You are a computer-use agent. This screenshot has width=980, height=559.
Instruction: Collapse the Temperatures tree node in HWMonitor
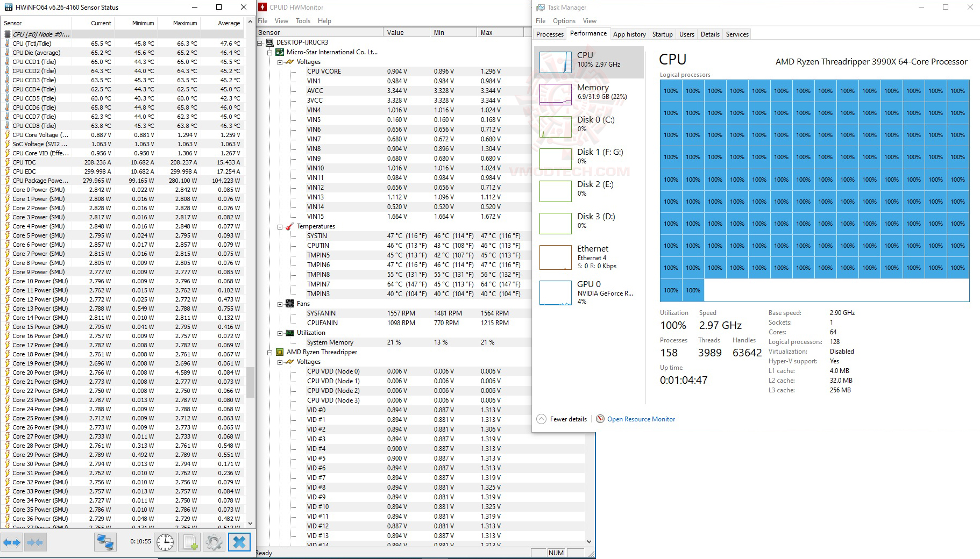(280, 226)
